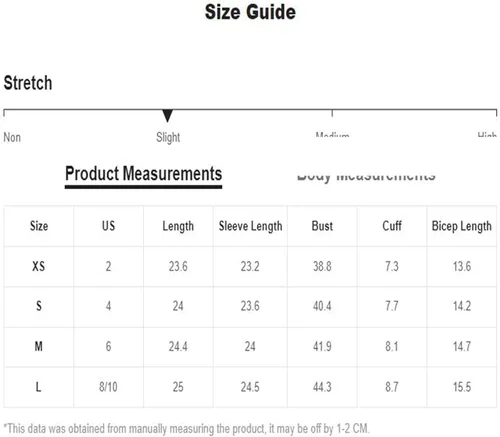Click the Size column header
This screenshot has width=500, height=437.
pyautogui.click(x=39, y=226)
